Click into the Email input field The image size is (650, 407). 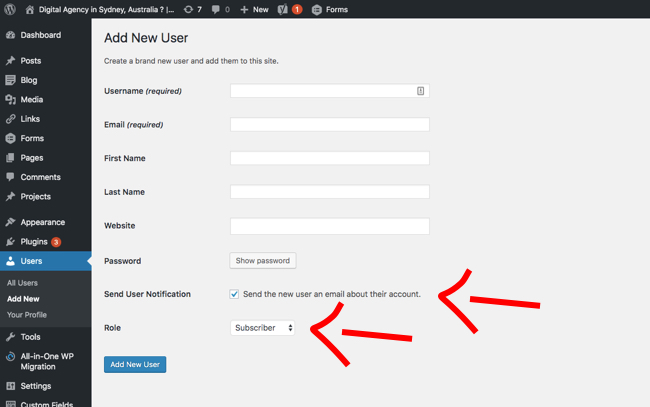330,124
